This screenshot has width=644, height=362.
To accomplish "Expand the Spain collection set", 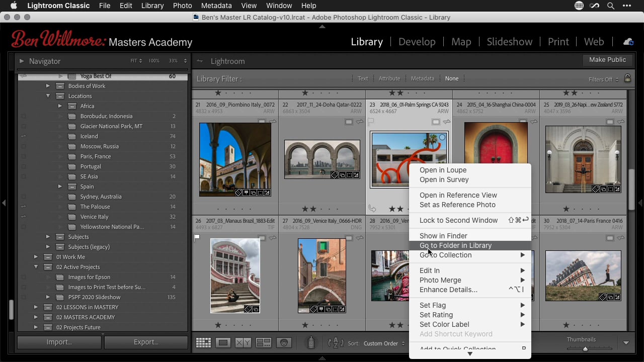I will [60, 187].
